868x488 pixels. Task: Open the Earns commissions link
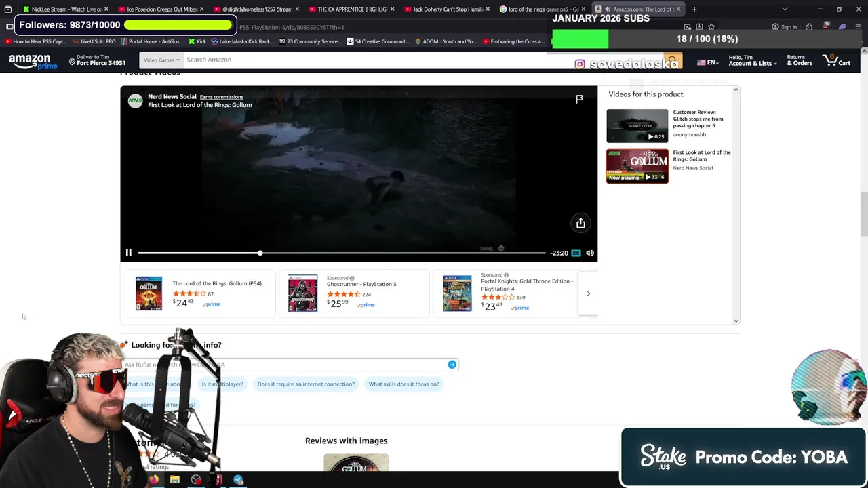tap(221, 97)
